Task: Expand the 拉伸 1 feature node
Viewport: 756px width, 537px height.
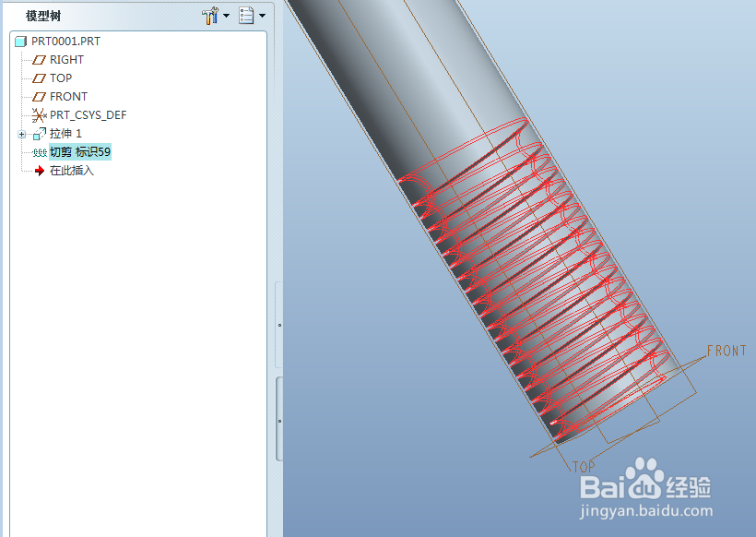Action: 22,134
